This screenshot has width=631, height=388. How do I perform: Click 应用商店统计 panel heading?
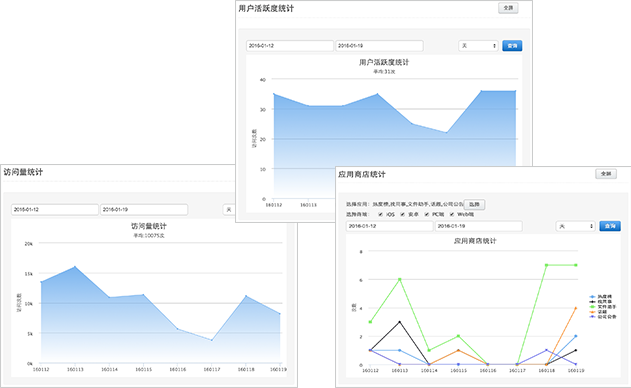tap(362, 174)
